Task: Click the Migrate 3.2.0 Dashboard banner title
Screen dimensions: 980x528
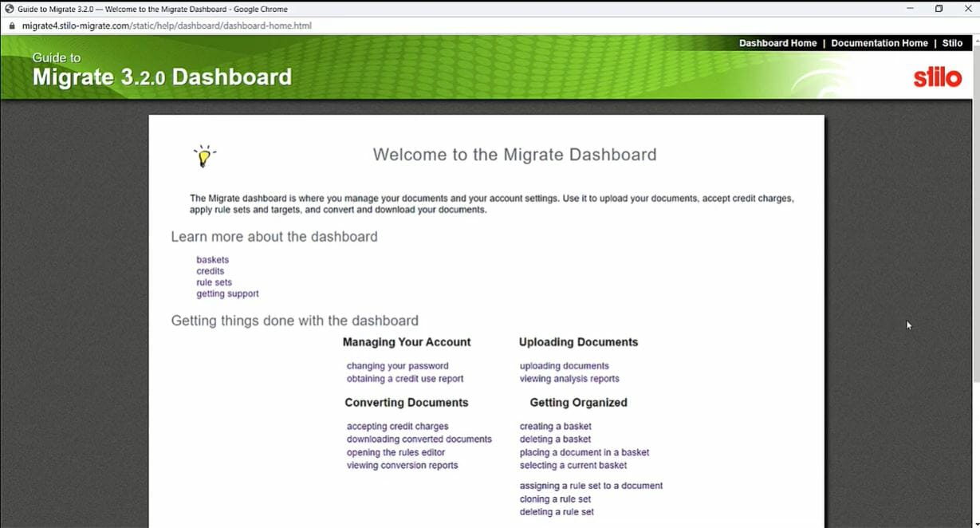Action: click(x=162, y=77)
